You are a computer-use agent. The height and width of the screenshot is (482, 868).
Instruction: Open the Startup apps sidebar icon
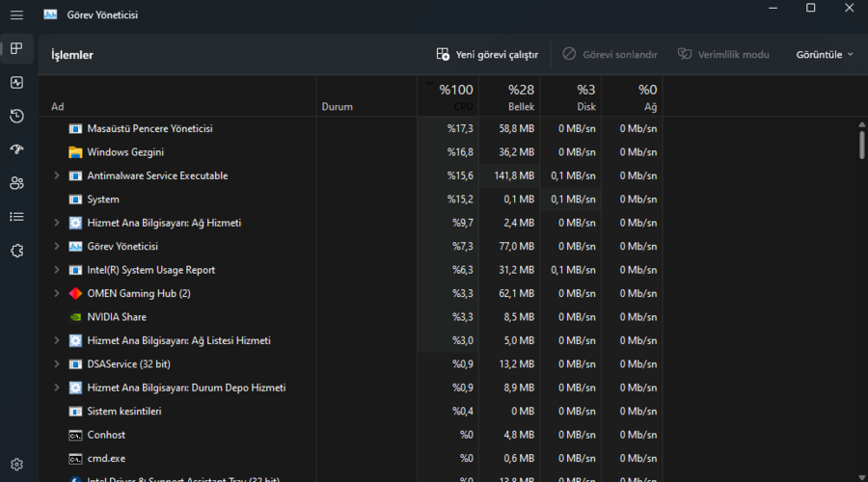pyautogui.click(x=16, y=149)
